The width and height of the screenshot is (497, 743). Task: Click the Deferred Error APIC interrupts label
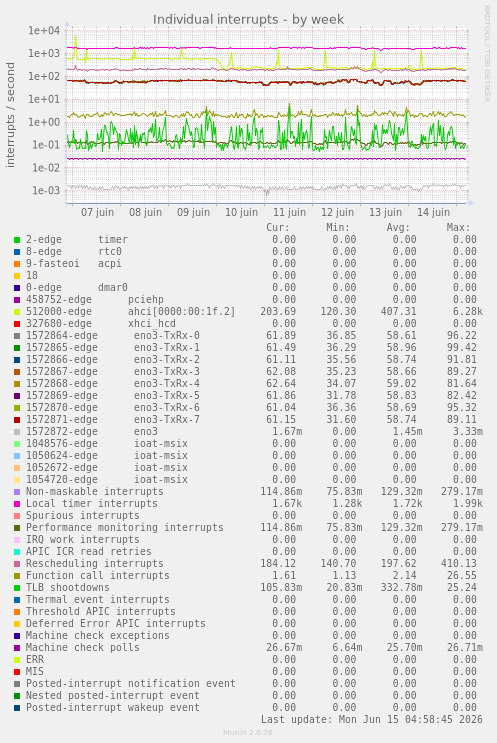pyautogui.click(x=116, y=624)
